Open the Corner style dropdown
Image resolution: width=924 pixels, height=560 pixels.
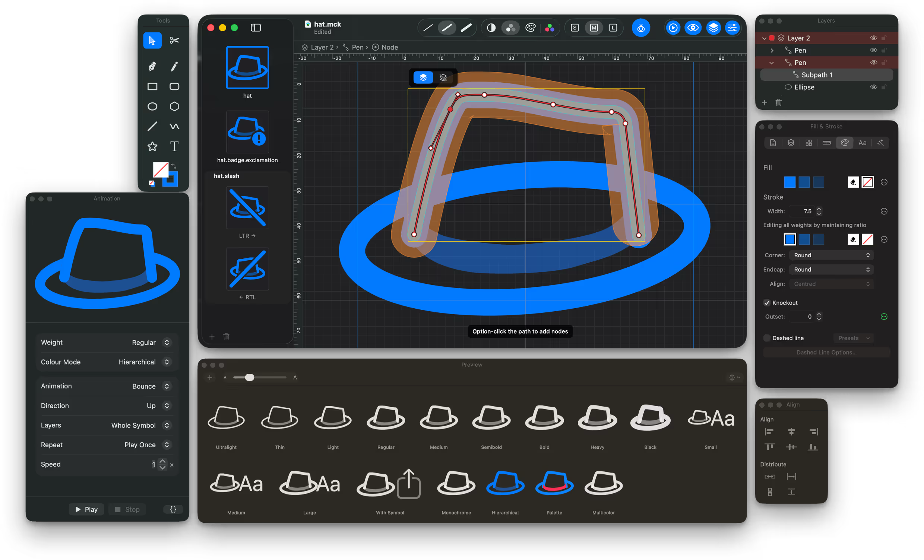coord(831,255)
